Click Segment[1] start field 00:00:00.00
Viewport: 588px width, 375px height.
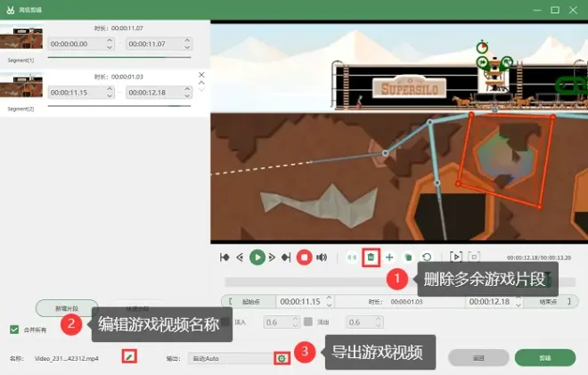81,44
